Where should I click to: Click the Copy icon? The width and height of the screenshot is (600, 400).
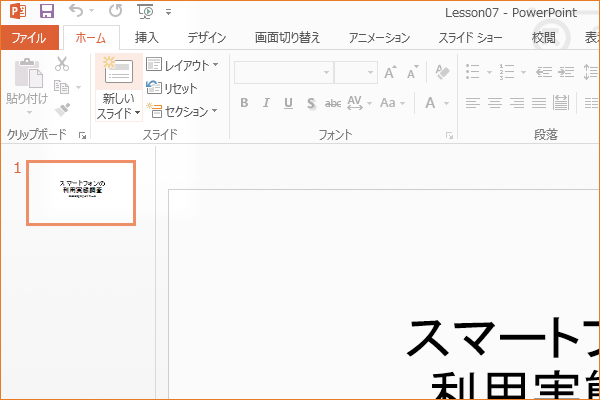tap(61, 87)
